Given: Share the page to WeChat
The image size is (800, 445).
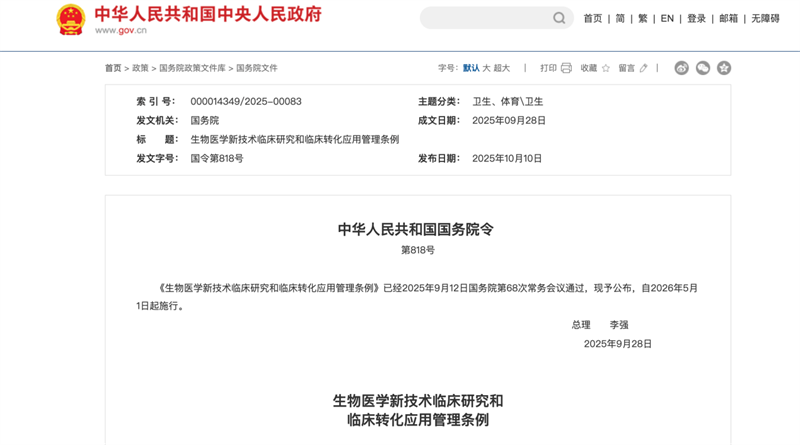Looking at the screenshot, I should (x=703, y=68).
